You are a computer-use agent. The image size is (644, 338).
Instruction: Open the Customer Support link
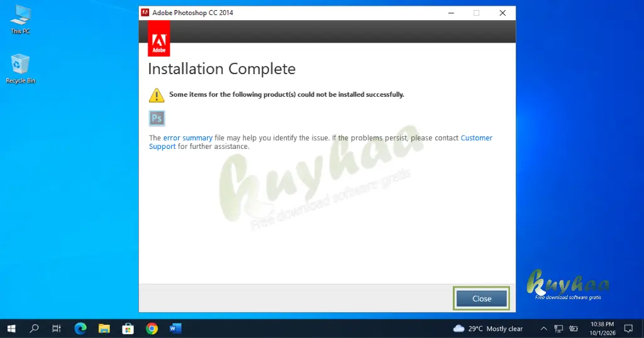click(320, 142)
